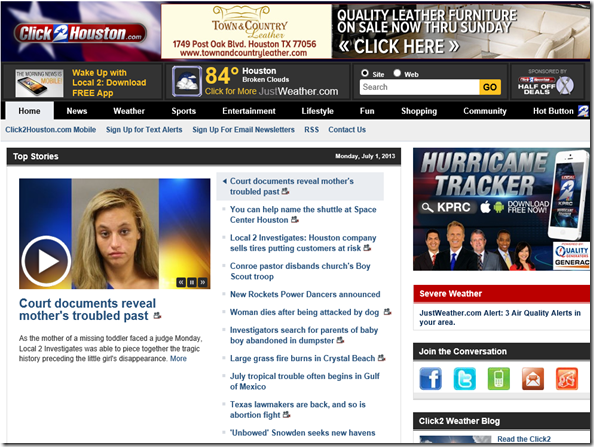Open the Weather menu

(129, 111)
